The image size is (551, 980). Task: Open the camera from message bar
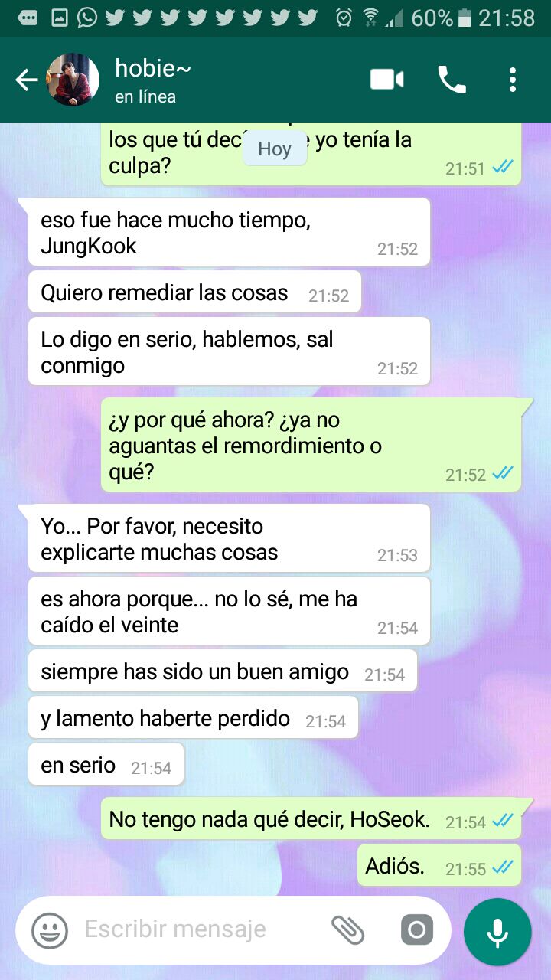point(416,930)
